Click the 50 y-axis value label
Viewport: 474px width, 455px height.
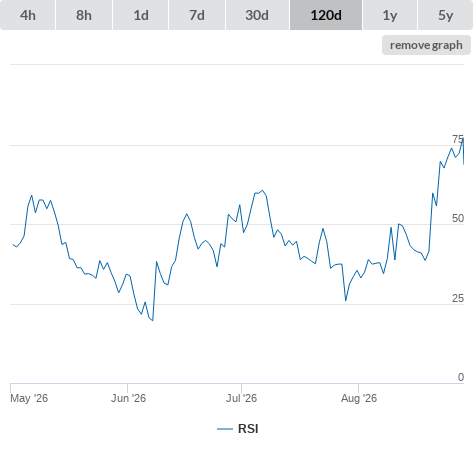[x=458, y=218]
